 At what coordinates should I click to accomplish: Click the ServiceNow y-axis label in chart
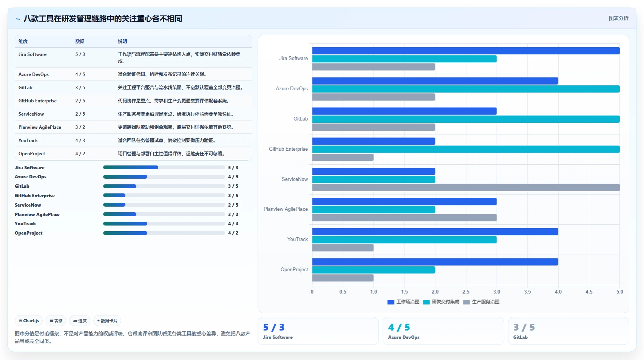tap(295, 179)
